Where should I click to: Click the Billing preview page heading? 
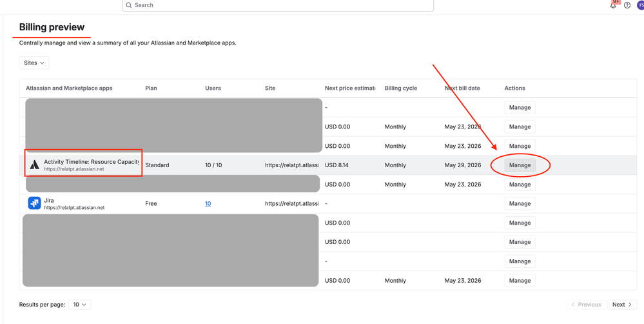pyautogui.click(x=52, y=27)
